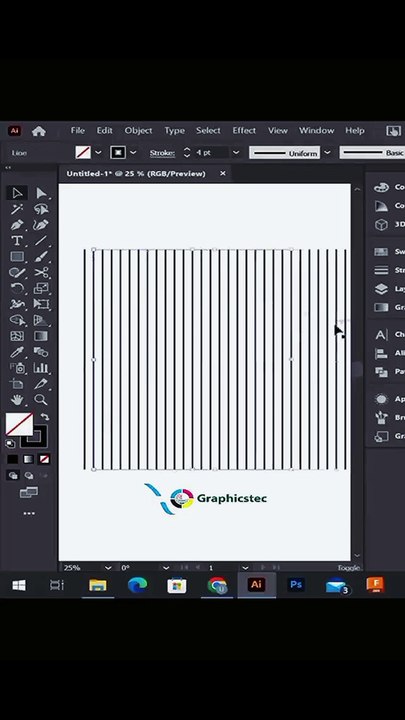Activate the Scale tool
The image size is (405, 720).
click(x=41, y=288)
